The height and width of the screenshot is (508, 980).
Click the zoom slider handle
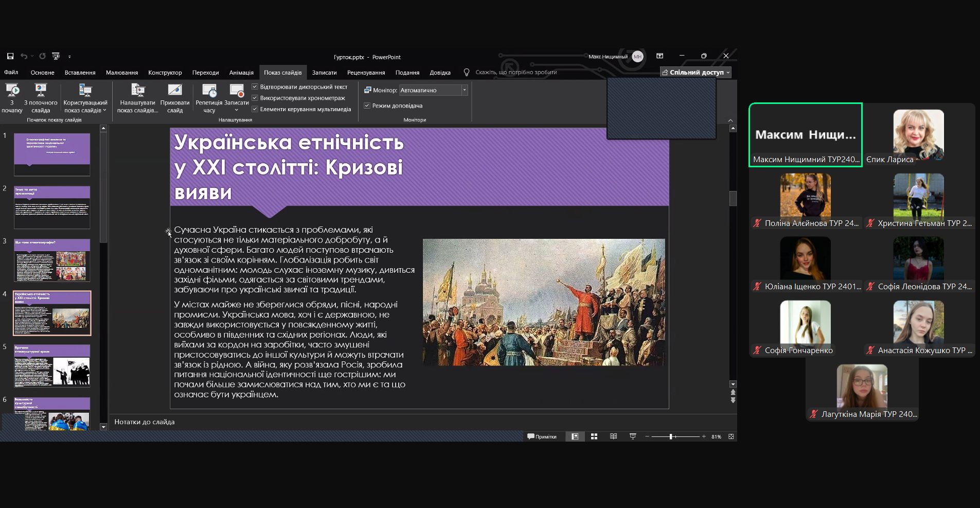[671, 436]
